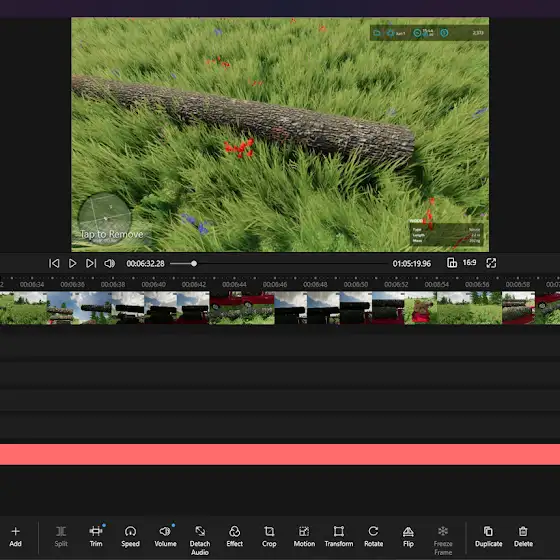The image size is (560, 560).
Task: Flip the selected clip
Action: (408, 536)
